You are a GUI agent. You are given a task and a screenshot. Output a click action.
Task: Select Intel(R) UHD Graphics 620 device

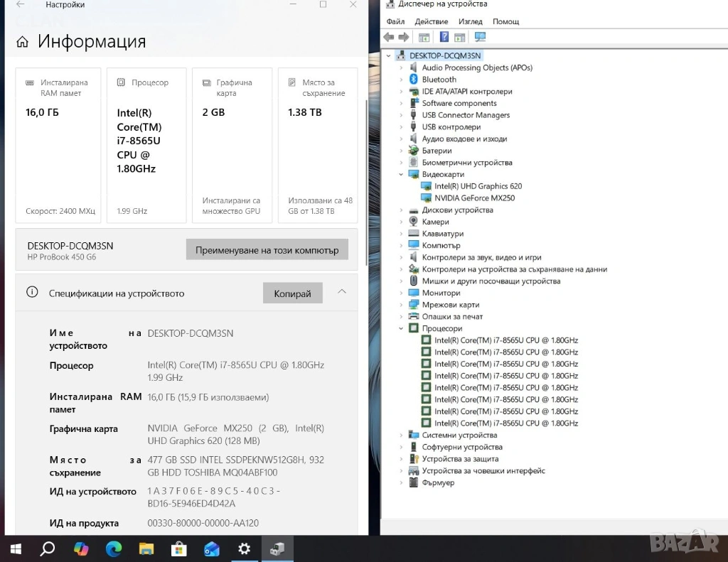pos(478,186)
